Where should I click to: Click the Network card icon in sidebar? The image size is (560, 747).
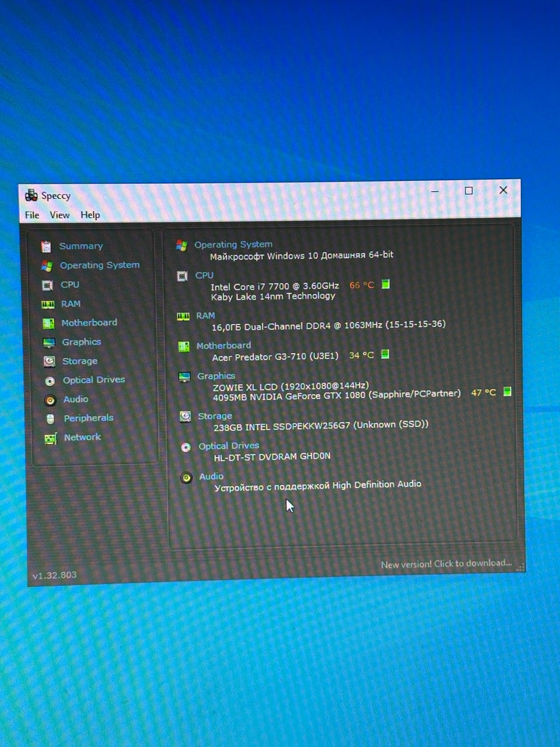coord(51,438)
